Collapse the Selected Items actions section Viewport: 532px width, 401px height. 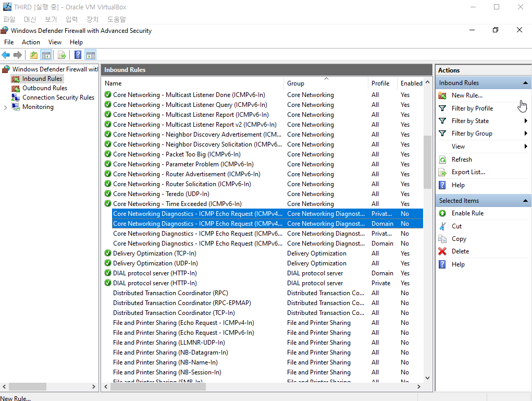click(525, 201)
